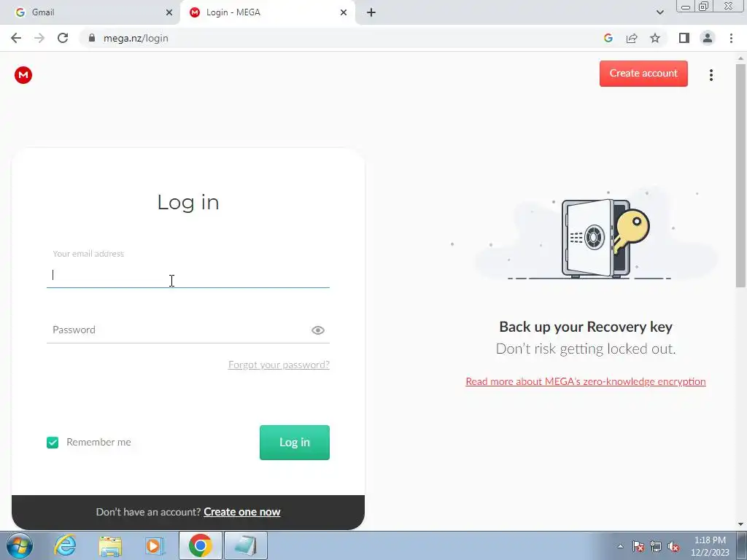Open the notepad app on the taskbar
The height and width of the screenshot is (560, 747).
245,545
